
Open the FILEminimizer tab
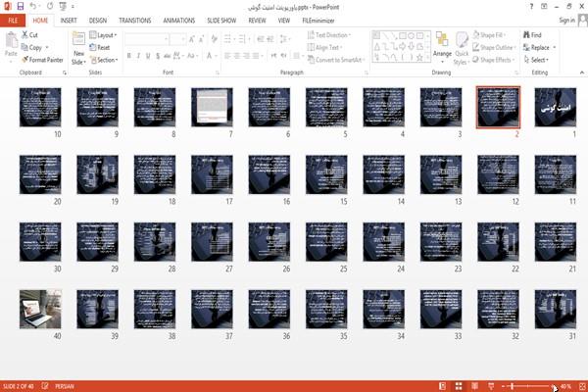click(318, 21)
